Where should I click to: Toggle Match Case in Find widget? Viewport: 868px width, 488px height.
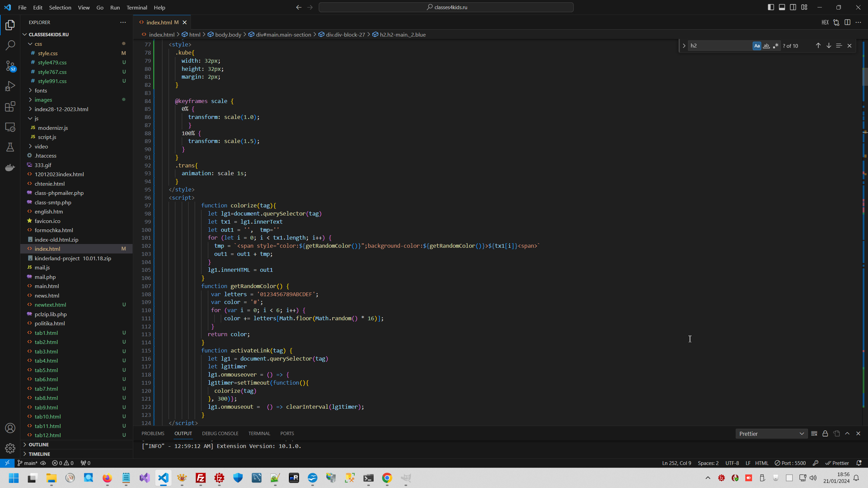point(757,46)
